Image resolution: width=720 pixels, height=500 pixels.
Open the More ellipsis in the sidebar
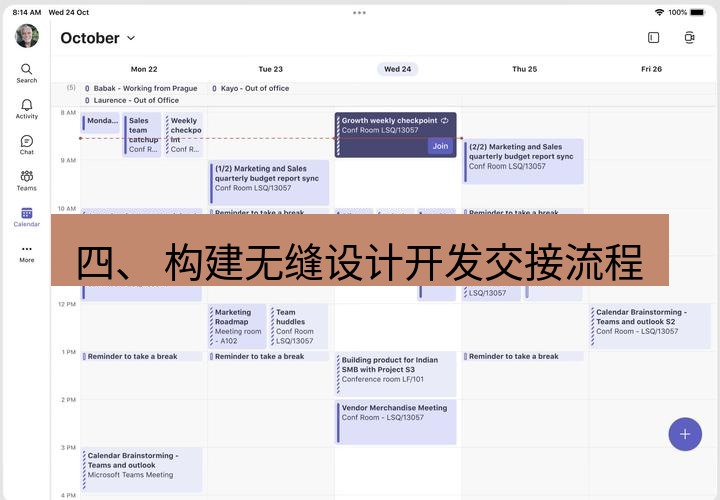click(27, 253)
